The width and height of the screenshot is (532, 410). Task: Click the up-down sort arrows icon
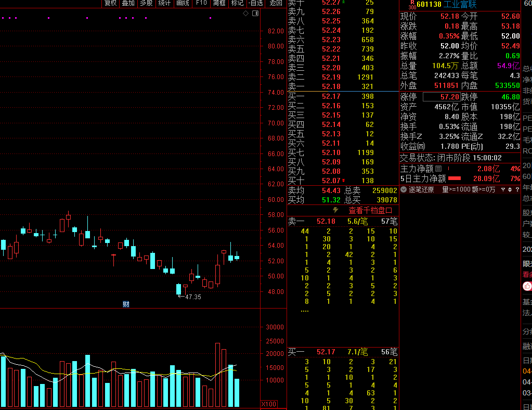[x=510, y=190]
